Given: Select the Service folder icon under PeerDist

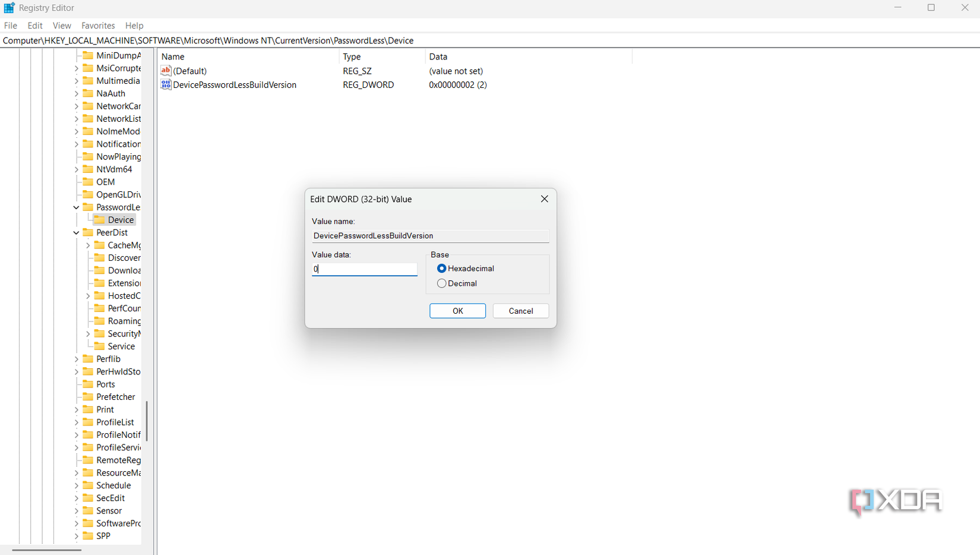Looking at the screenshot, I should pos(100,346).
